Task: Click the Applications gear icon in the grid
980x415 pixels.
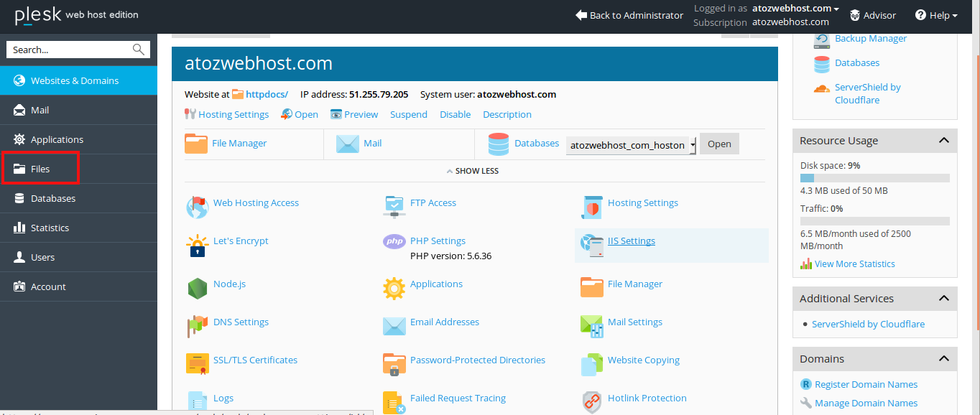Action: 394,289
